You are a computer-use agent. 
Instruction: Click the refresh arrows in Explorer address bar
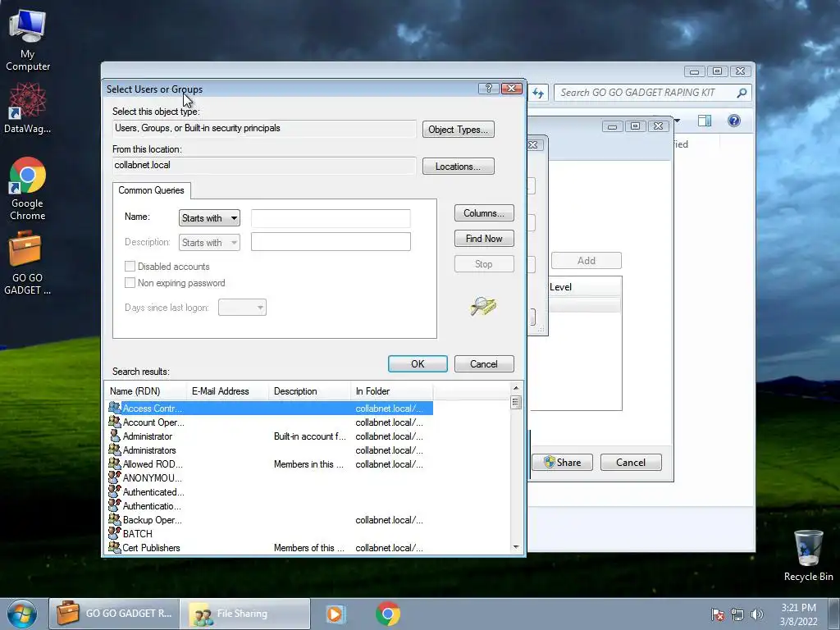[538, 94]
